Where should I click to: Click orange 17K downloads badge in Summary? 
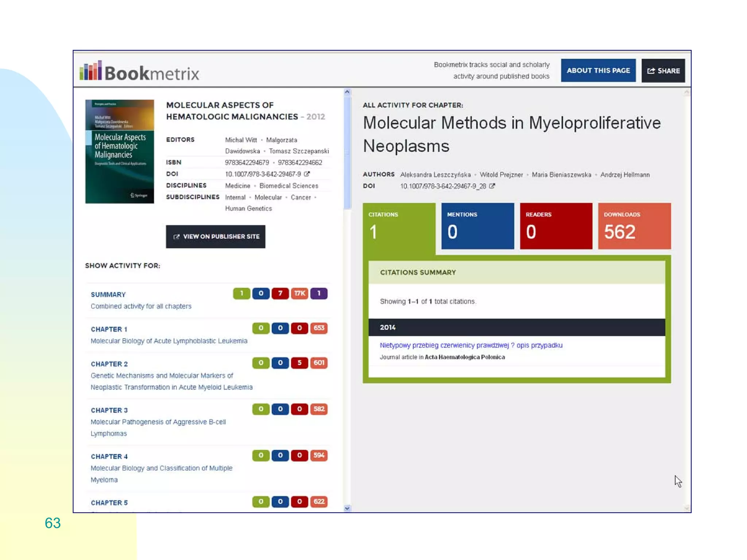tap(299, 293)
